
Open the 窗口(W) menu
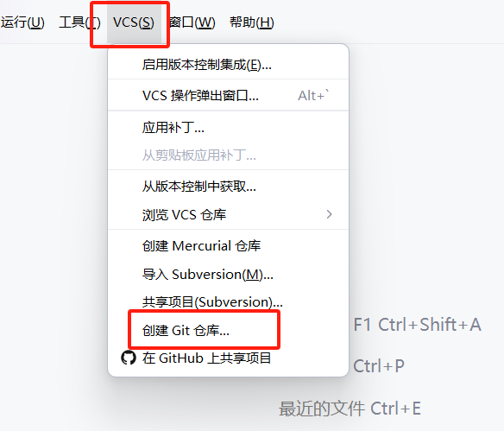[x=192, y=22]
